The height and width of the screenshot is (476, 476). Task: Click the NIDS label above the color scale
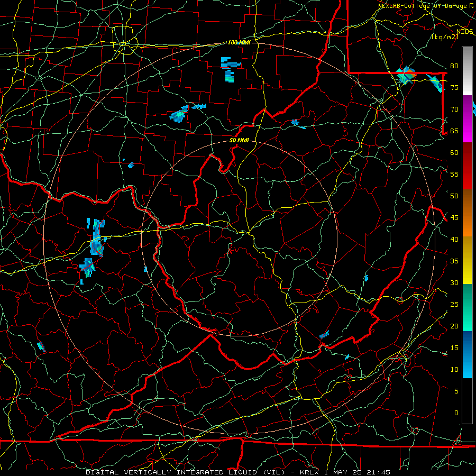pos(465,32)
